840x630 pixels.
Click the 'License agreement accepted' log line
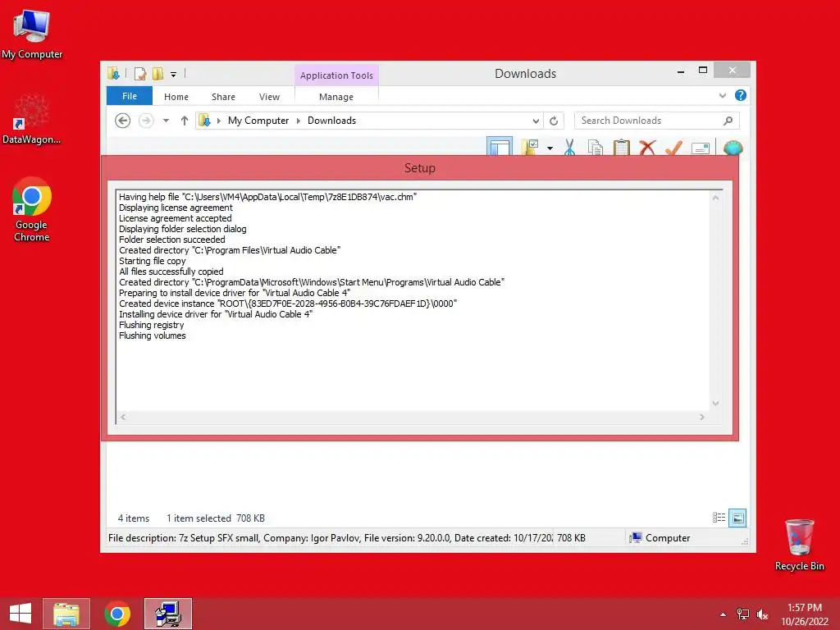tap(176, 218)
